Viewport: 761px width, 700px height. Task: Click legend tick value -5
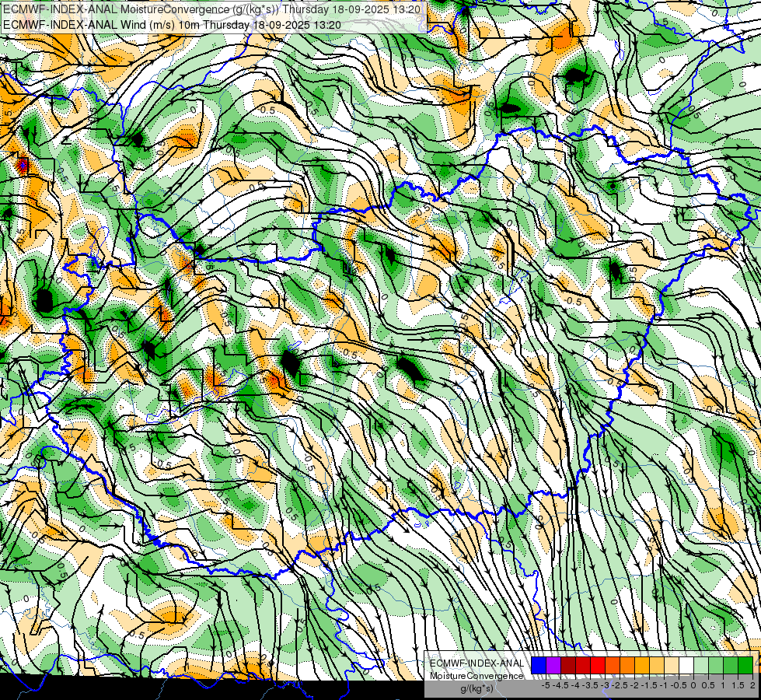(x=546, y=685)
